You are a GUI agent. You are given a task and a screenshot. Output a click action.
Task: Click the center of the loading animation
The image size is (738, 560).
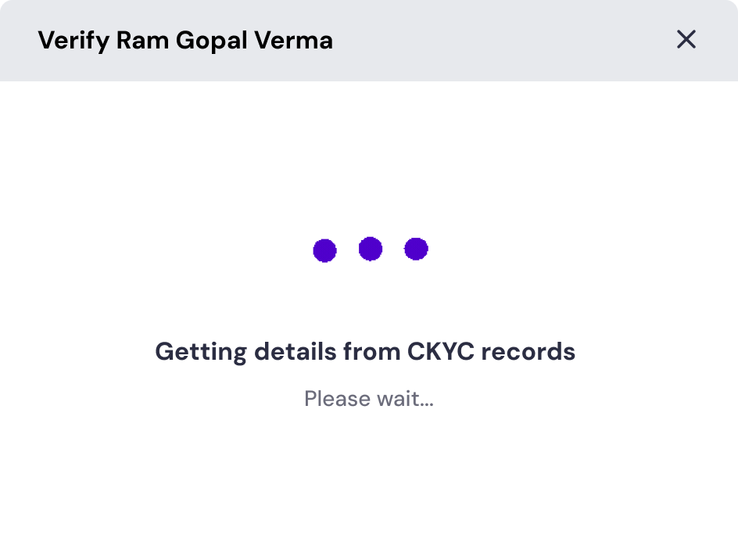pos(371,249)
